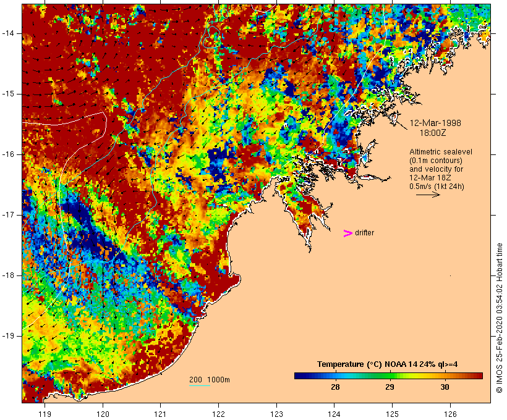Click the cyan isobath legend line sample
Image resolution: width=507 pixels, height=420 pixels.
point(200,386)
